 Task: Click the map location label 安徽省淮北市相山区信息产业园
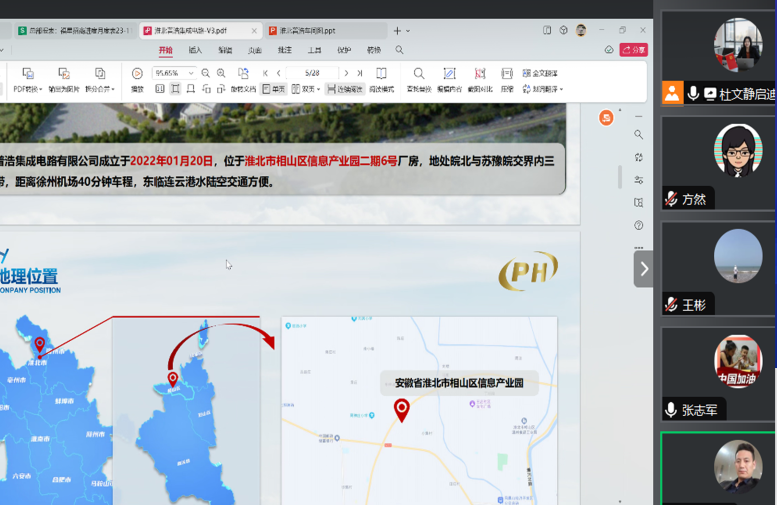coord(459,383)
